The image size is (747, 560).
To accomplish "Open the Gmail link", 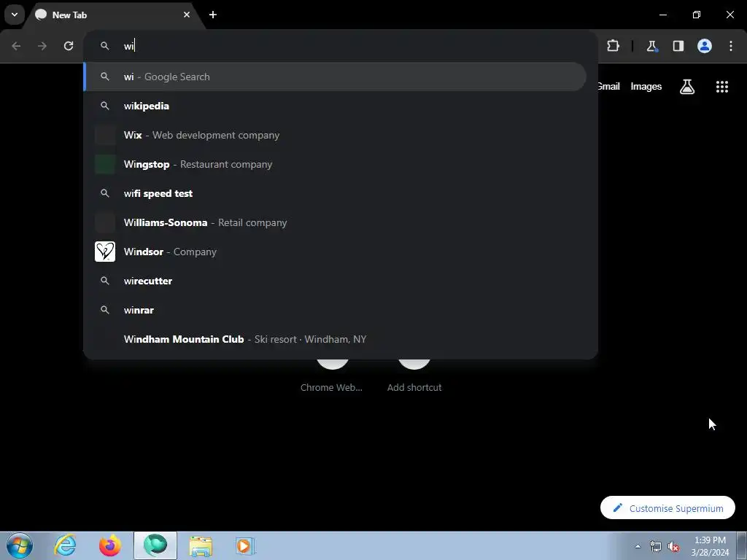I will tap(609, 86).
